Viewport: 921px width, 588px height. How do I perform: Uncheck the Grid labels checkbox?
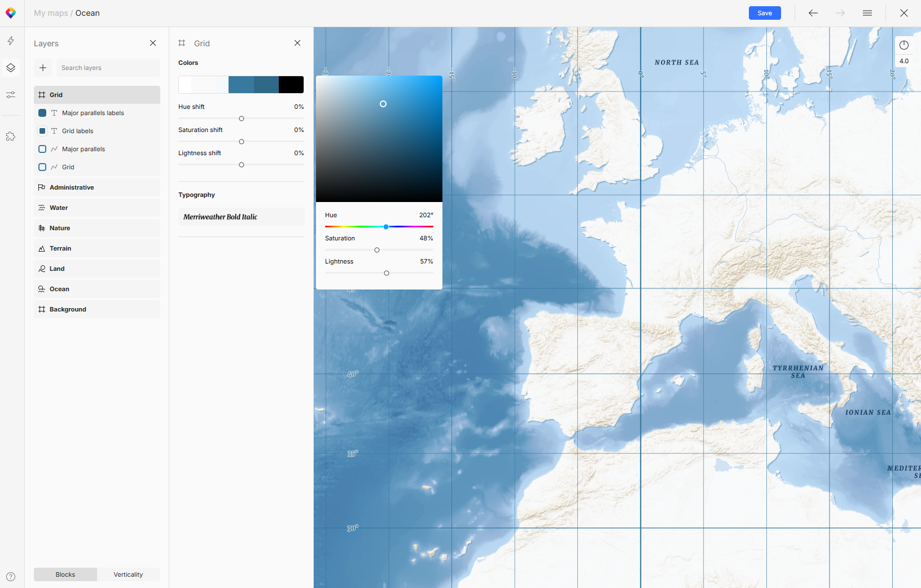[42, 130]
